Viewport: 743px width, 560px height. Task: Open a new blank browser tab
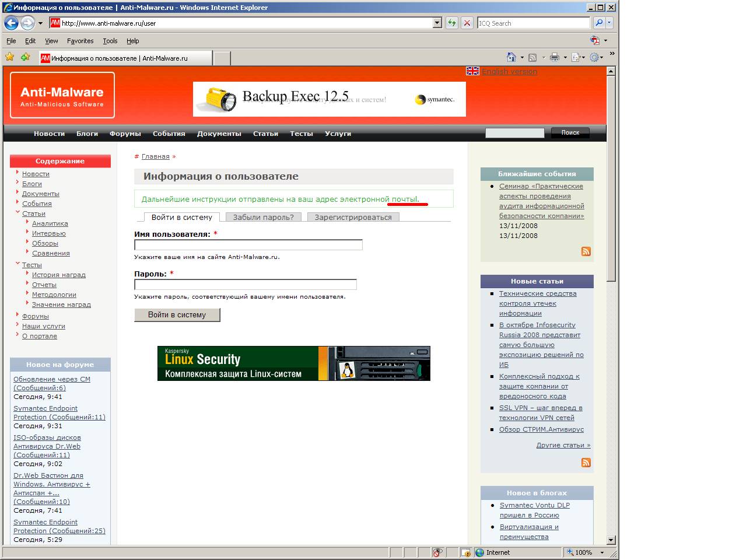click(222, 58)
